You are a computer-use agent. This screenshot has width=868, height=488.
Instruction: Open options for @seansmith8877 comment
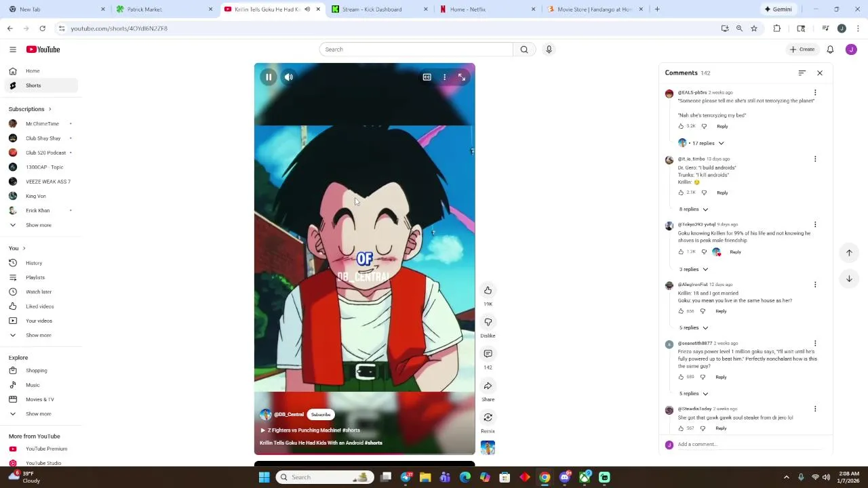click(x=815, y=344)
